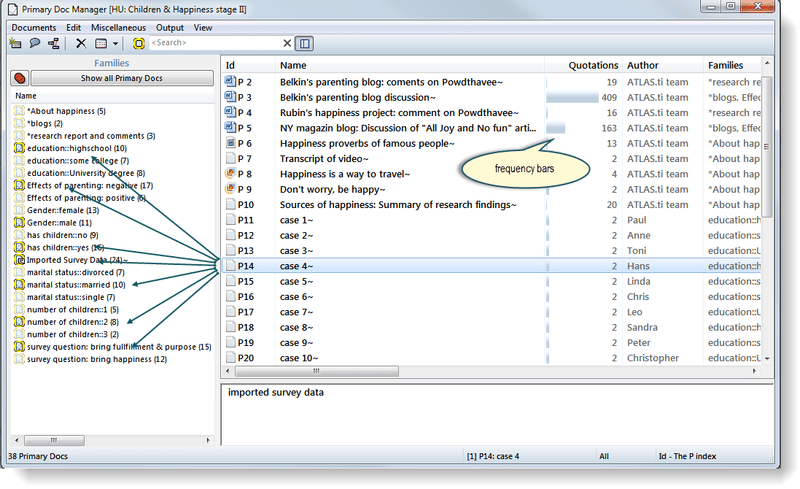
Task: Click the media icon of document P 8
Action: 230,174
